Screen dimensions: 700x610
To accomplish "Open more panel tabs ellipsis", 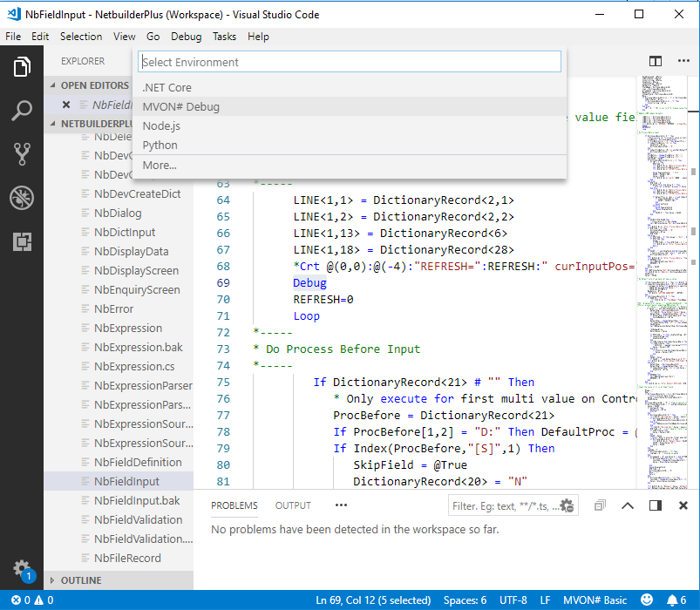I will click(x=341, y=505).
